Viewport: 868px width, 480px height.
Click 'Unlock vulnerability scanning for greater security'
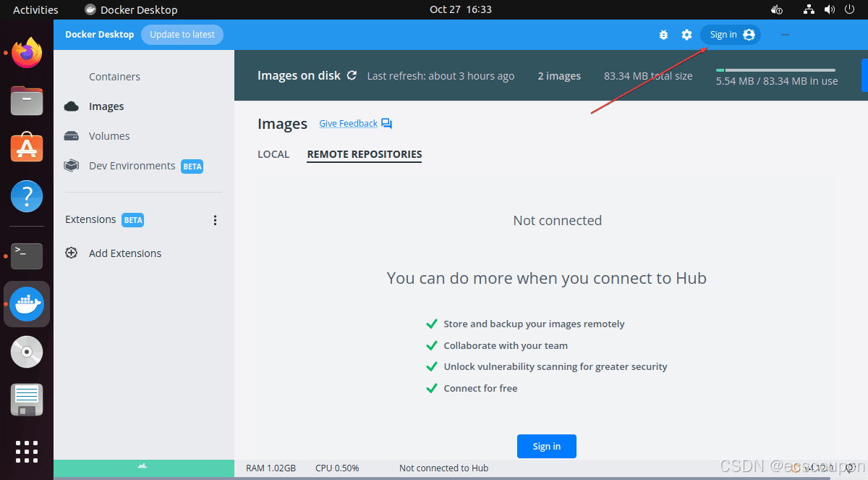556,367
